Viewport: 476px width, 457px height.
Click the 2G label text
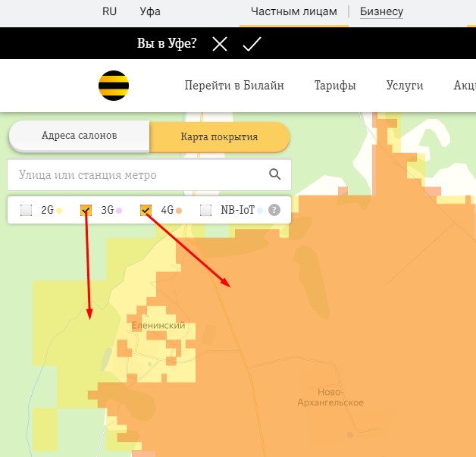pyautogui.click(x=47, y=210)
